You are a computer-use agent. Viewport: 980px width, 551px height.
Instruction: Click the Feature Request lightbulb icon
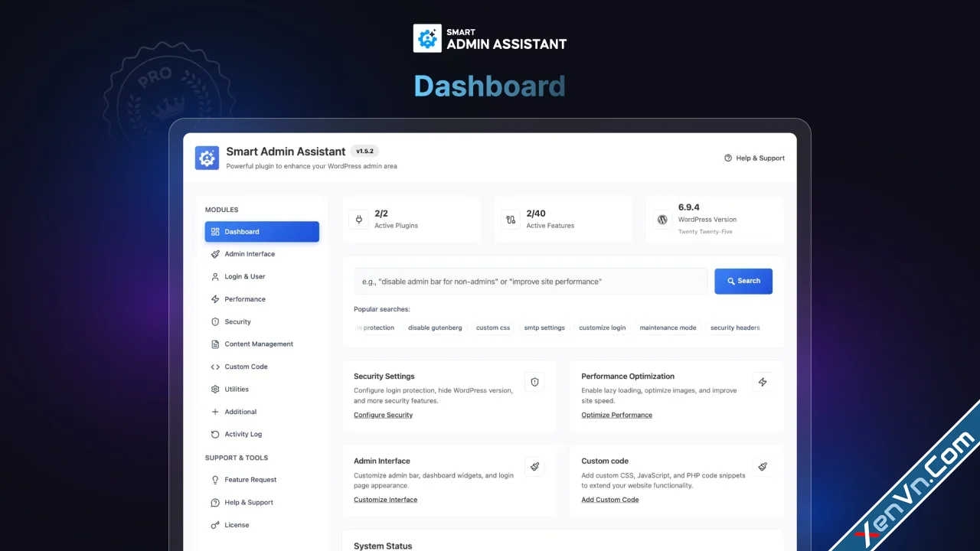(x=215, y=480)
